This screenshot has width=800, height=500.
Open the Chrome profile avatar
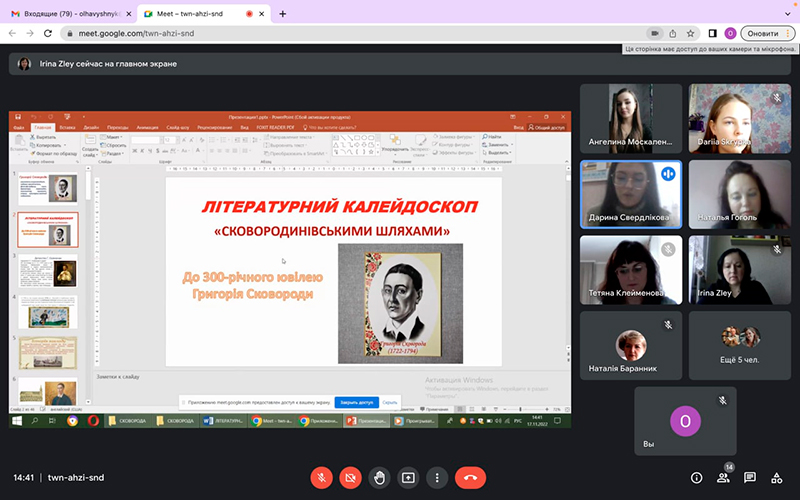point(730,33)
